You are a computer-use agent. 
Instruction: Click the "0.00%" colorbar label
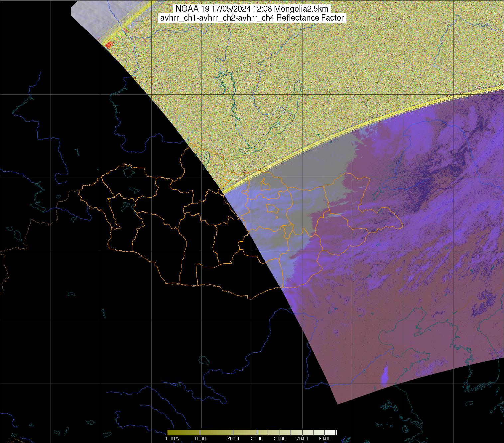pyautogui.click(x=172, y=438)
